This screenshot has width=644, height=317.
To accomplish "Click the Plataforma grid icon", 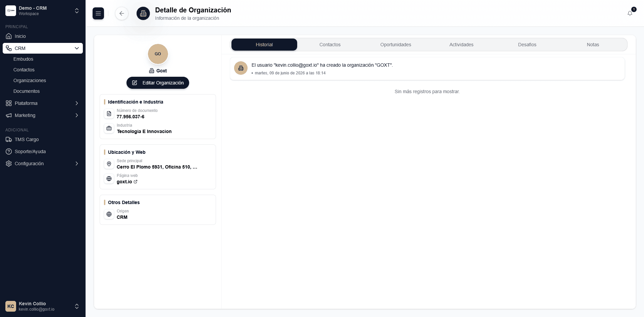I will tap(9, 103).
